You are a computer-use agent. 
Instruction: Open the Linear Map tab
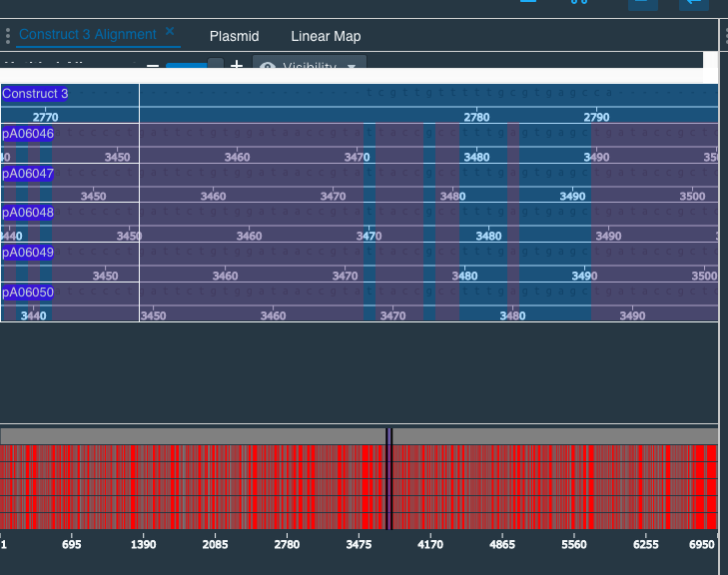326,36
